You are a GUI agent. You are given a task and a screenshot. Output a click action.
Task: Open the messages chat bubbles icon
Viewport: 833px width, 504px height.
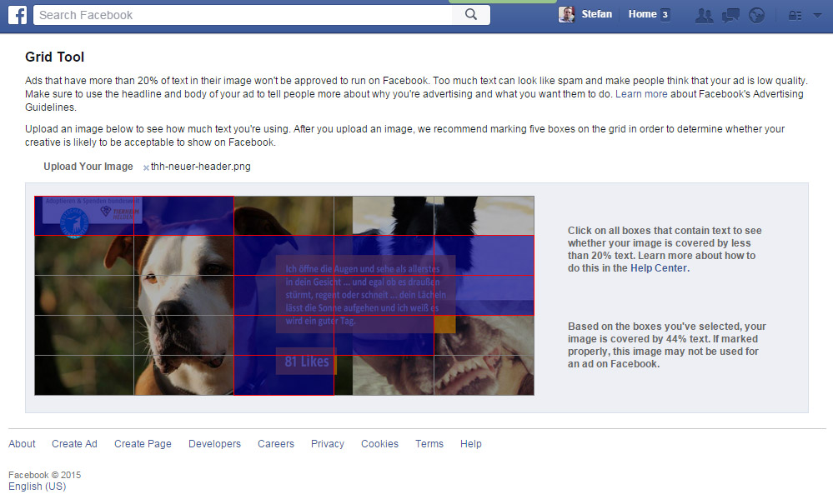coord(730,15)
